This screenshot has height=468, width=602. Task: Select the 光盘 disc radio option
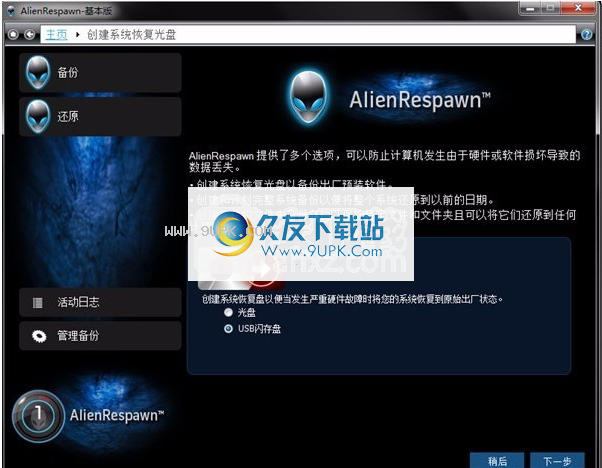coord(228,312)
